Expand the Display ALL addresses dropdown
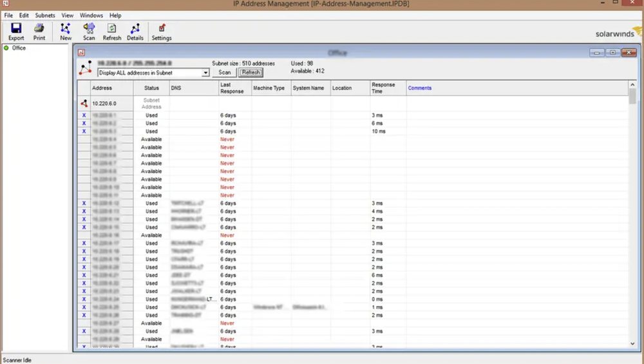 [205, 73]
